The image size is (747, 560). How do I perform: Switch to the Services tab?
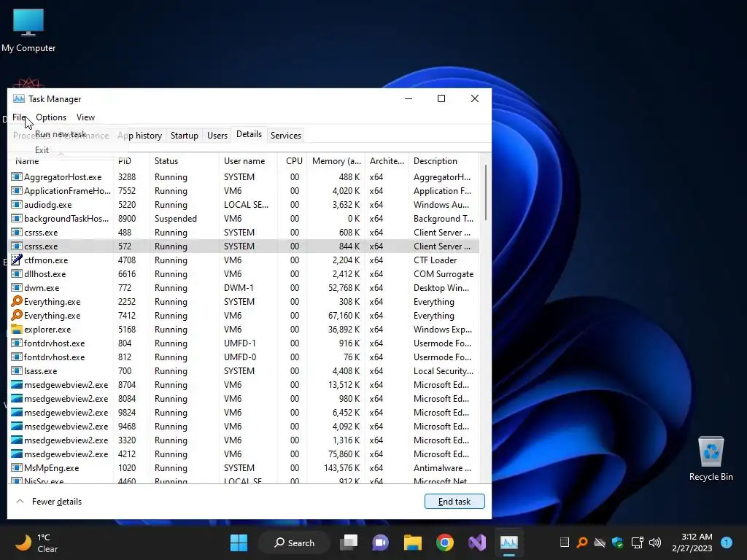pyautogui.click(x=286, y=135)
